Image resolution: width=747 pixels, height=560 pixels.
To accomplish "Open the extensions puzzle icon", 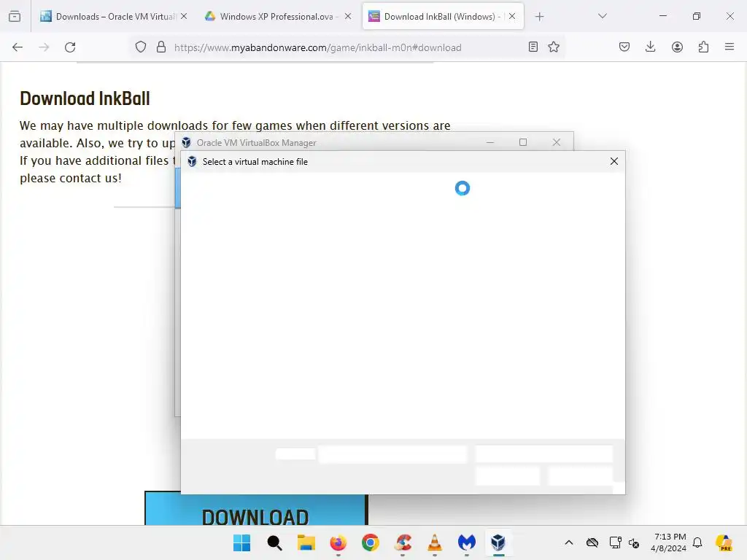I will 703,47.
